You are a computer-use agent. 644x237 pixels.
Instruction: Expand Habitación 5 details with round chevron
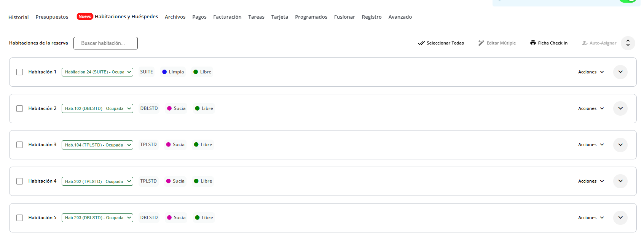click(620, 218)
